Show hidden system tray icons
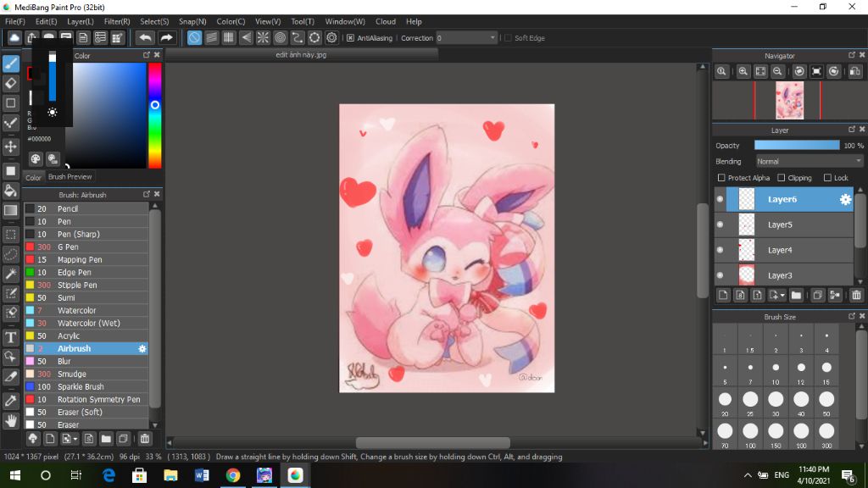 (748, 475)
